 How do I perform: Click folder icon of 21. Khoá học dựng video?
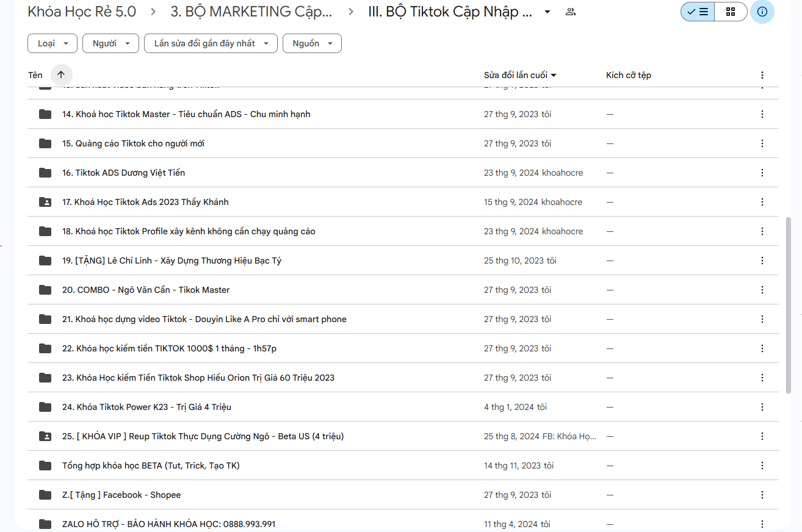45,319
